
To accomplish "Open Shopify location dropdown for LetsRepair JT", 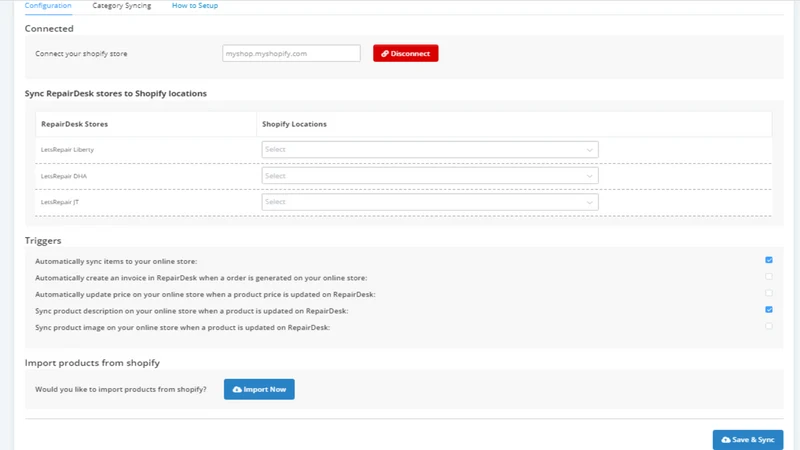I will pos(430,202).
